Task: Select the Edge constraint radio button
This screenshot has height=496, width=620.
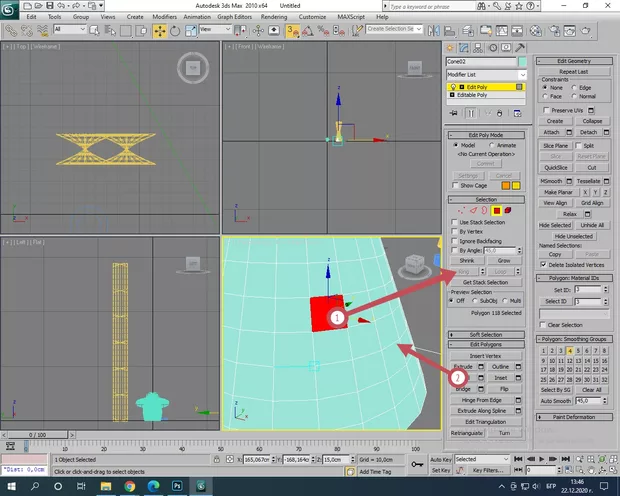Action: (x=574, y=86)
